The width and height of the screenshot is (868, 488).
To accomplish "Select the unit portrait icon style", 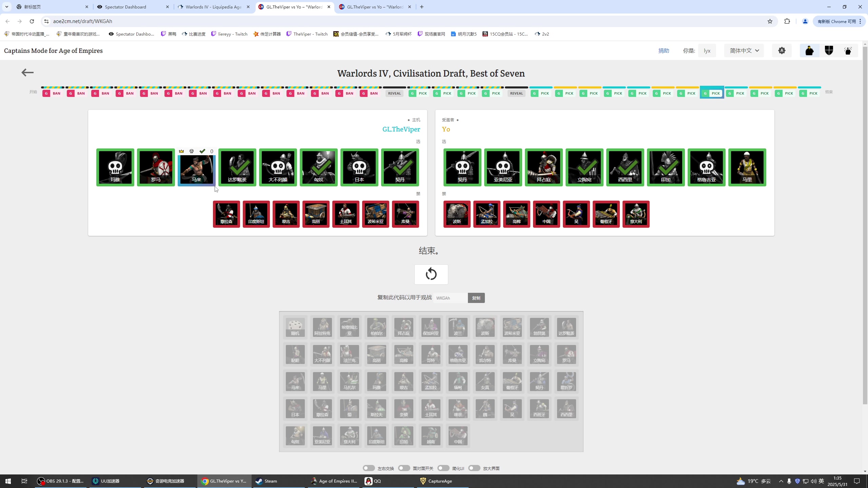I will click(x=809, y=50).
